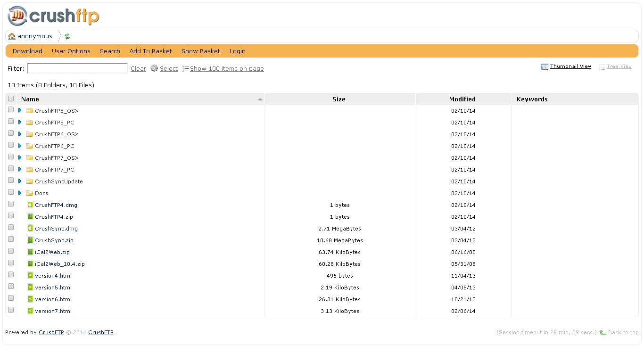644x362 pixels.
Task: Sort by the Modified column header
Action: [463, 99]
